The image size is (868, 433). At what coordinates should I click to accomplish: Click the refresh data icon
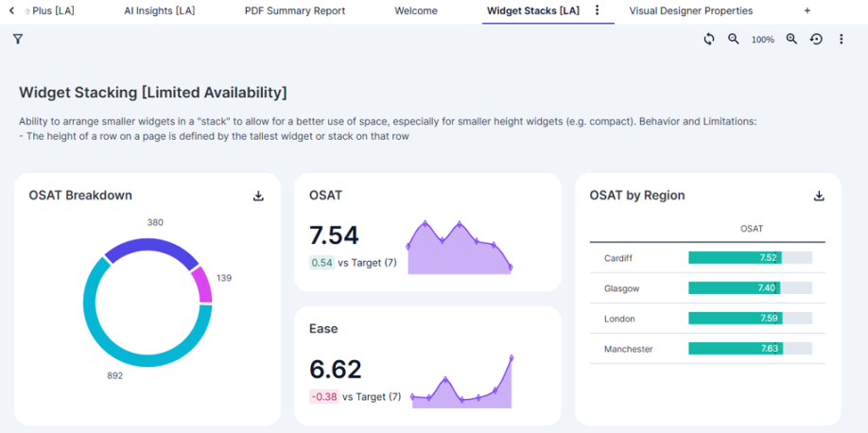pos(709,40)
